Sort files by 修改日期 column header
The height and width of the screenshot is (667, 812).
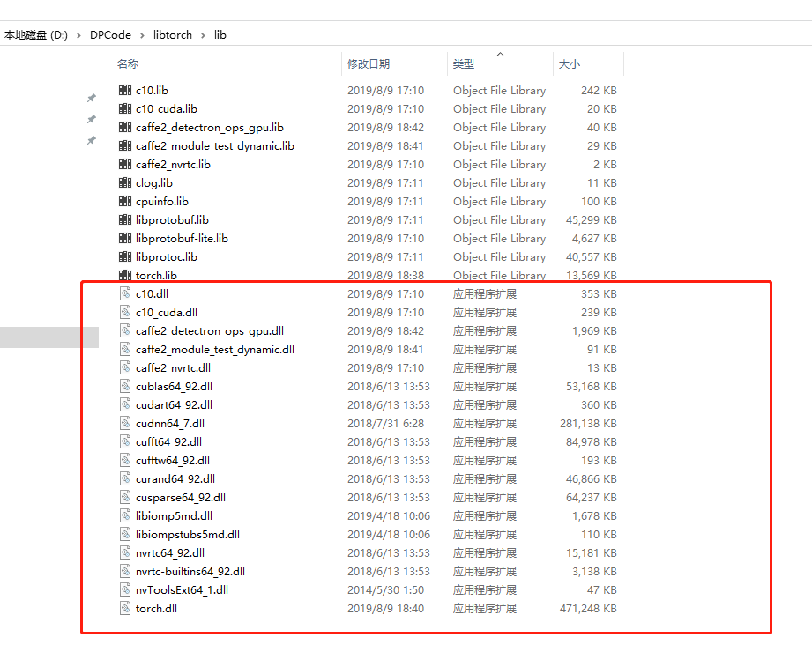pyautogui.click(x=369, y=64)
